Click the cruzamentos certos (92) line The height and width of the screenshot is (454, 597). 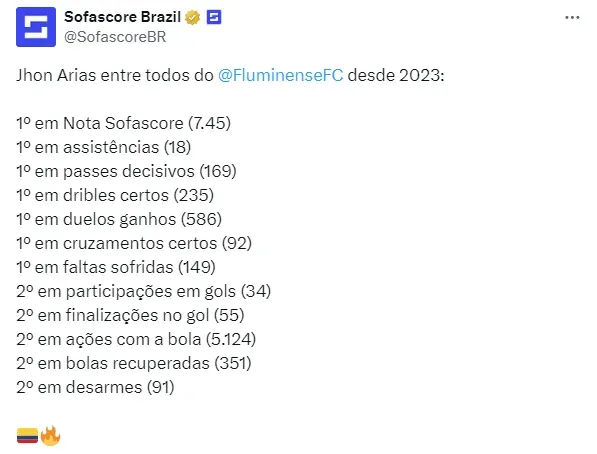(134, 243)
